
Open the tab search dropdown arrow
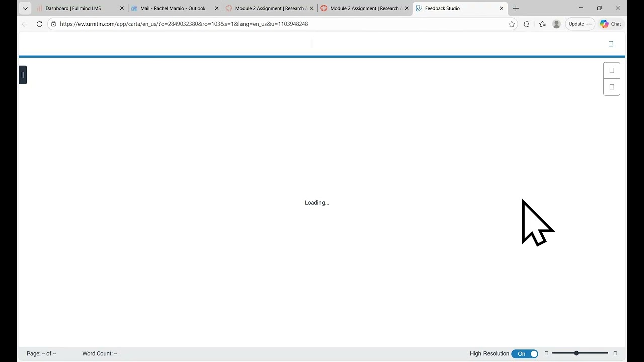click(x=25, y=8)
